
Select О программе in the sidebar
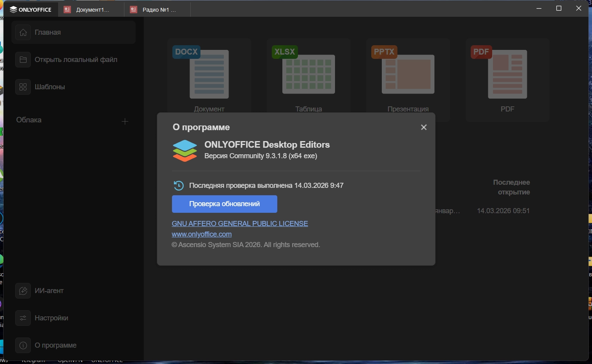pos(73,345)
